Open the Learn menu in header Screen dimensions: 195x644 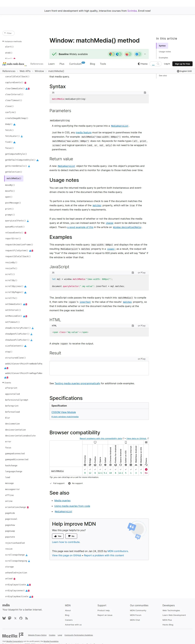51,64
